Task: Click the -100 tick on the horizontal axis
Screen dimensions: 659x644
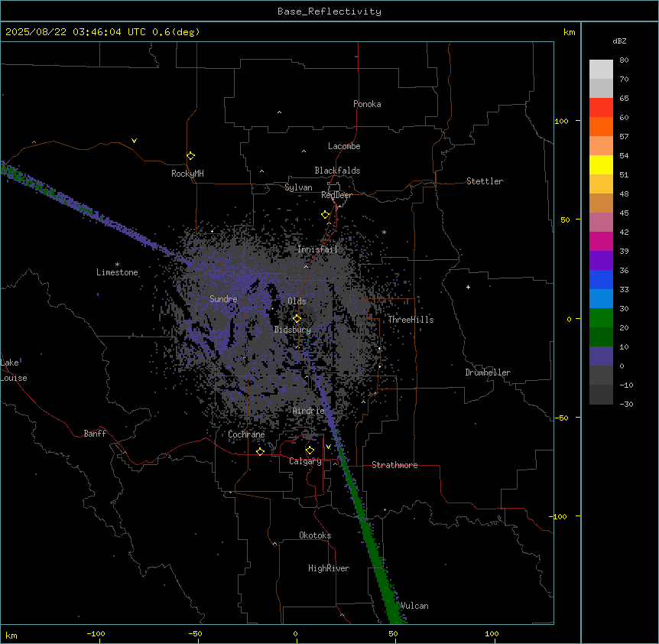Action: pyautogui.click(x=96, y=633)
